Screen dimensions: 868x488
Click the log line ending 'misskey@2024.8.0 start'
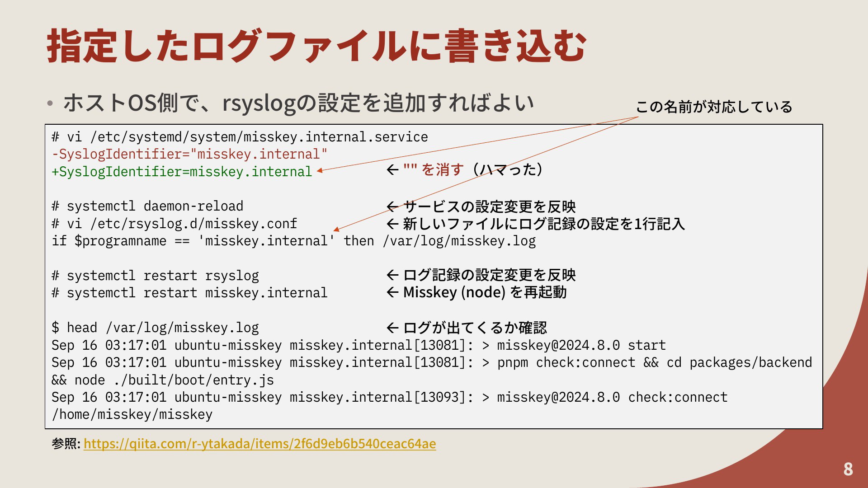click(359, 345)
